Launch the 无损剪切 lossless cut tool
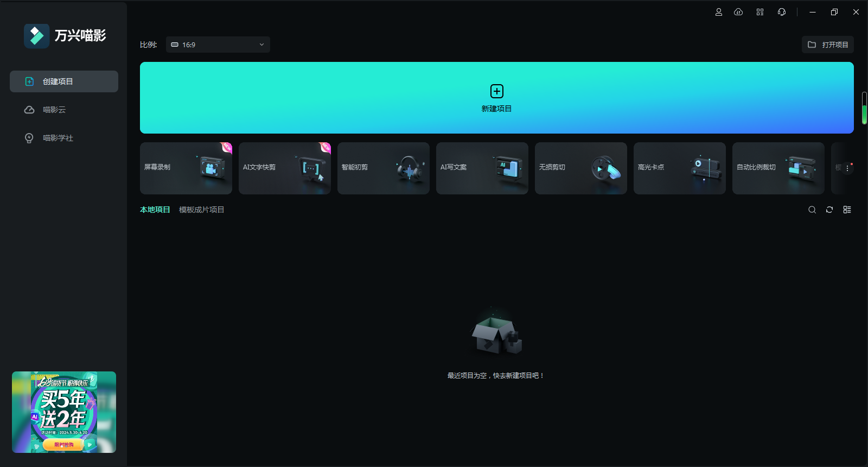 (x=581, y=168)
